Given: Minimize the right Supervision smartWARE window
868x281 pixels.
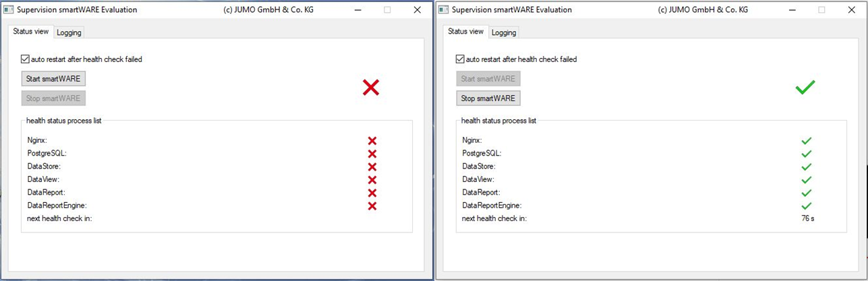Looking at the screenshot, I should tap(791, 10).
